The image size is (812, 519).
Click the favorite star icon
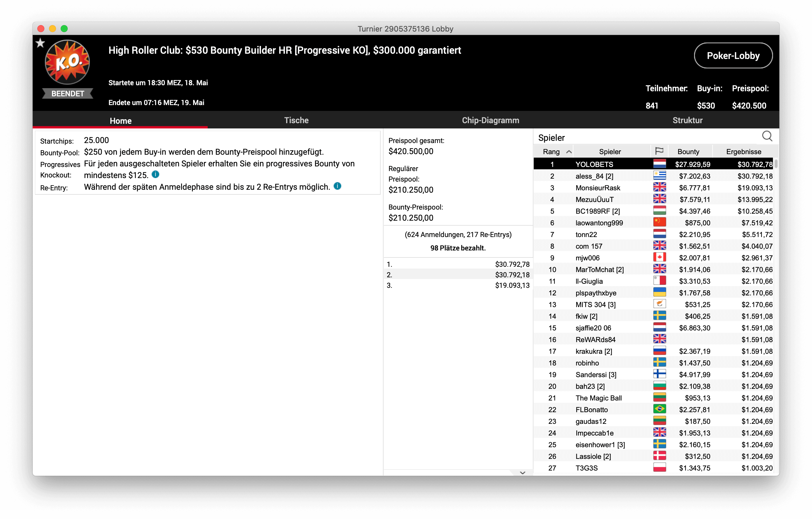(40, 43)
